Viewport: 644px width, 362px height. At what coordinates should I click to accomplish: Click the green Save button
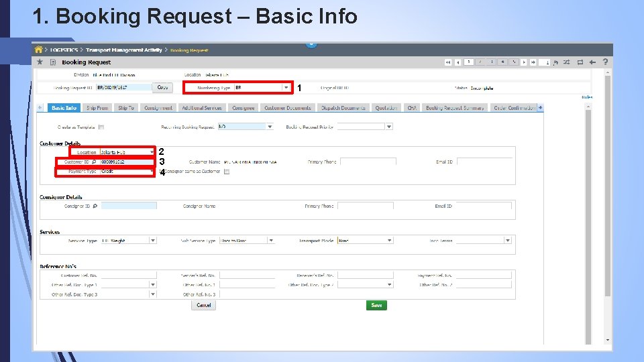pos(376,306)
